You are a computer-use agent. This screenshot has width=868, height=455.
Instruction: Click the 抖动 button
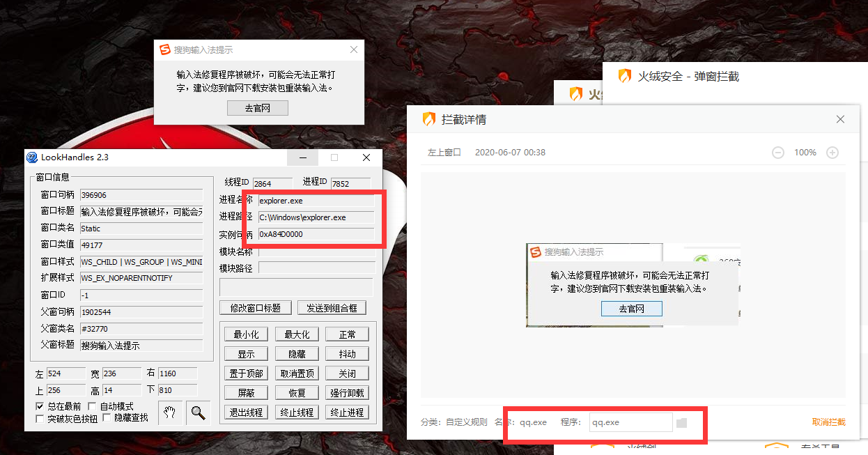(347, 354)
